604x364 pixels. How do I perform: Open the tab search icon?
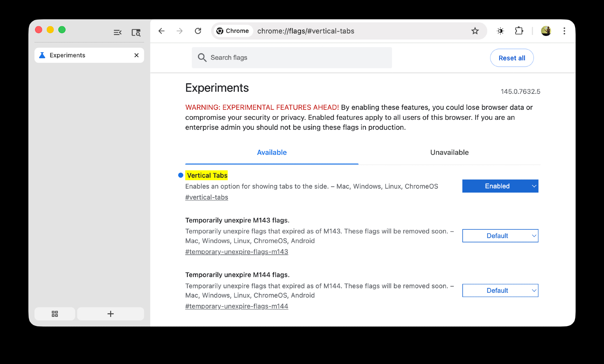click(136, 32)
